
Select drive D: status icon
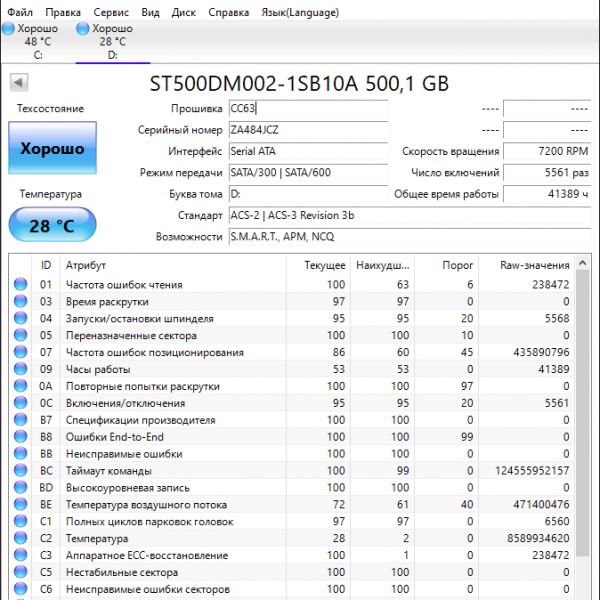84,29
